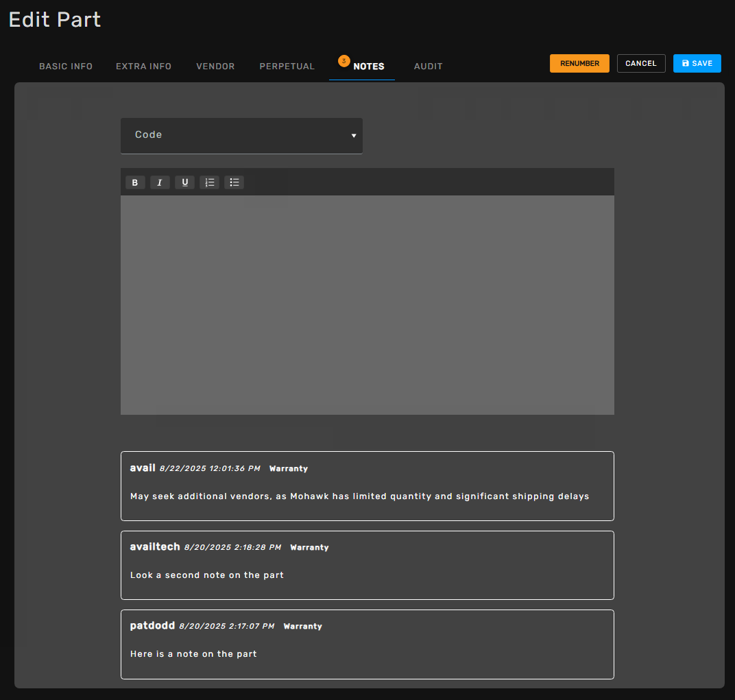Toggle italic formatting in note editor
The height and width of the screenshot is (700, 735).
point(160,182)
